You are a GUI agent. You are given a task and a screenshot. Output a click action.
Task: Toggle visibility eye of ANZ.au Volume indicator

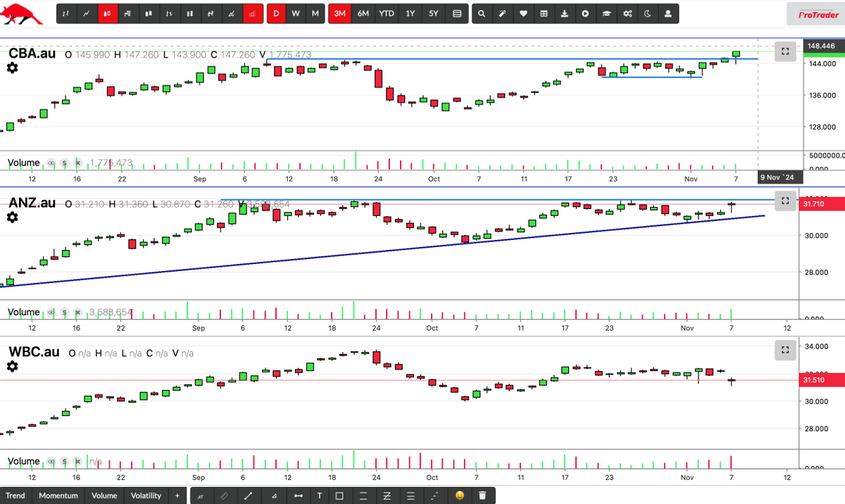click(x=51, y=312)
